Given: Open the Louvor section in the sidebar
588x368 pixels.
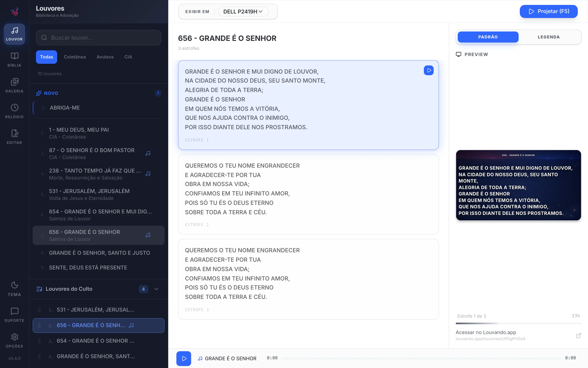Looking at the screenshot, I should pyautogui.click(x=14, y=34).
